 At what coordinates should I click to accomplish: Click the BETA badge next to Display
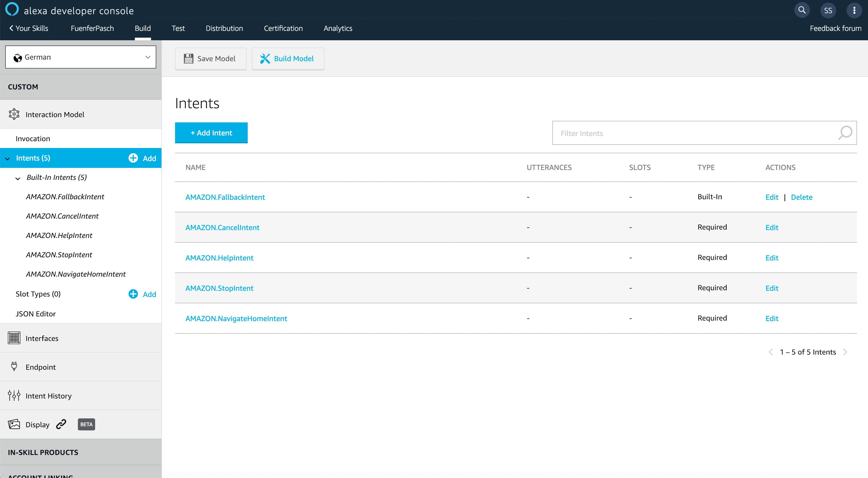coord(86,424)
